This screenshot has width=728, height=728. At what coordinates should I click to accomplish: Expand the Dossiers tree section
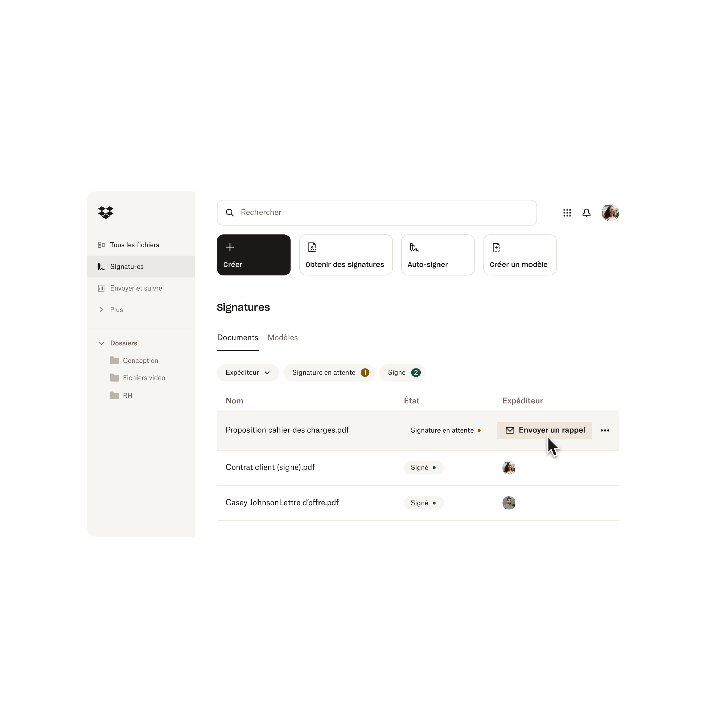coord(101,343)
